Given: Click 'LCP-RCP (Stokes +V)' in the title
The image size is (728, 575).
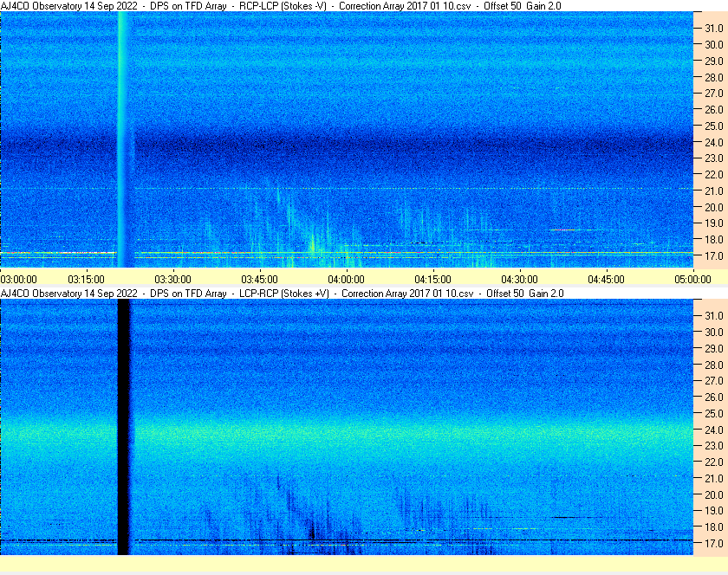Looking at the screenshot, I should (x=284, y=294).
